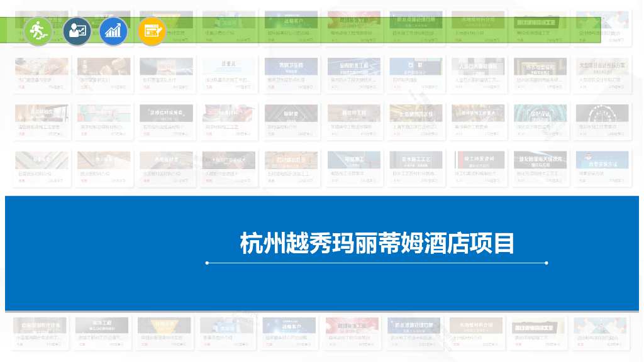The width and height of the screenshot is (644, 362).
Task: Open the 线管安装方法 course card
Action: [x=602, y=168]
